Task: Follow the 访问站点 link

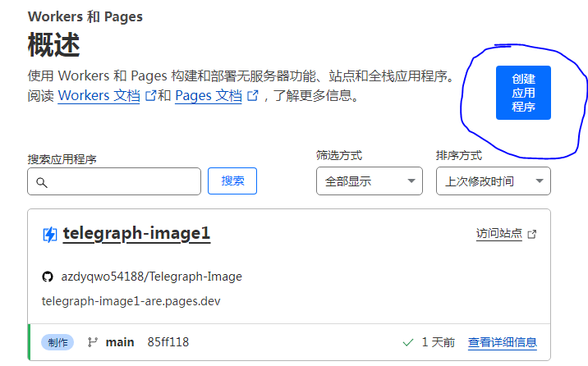Action: point(499,234)
